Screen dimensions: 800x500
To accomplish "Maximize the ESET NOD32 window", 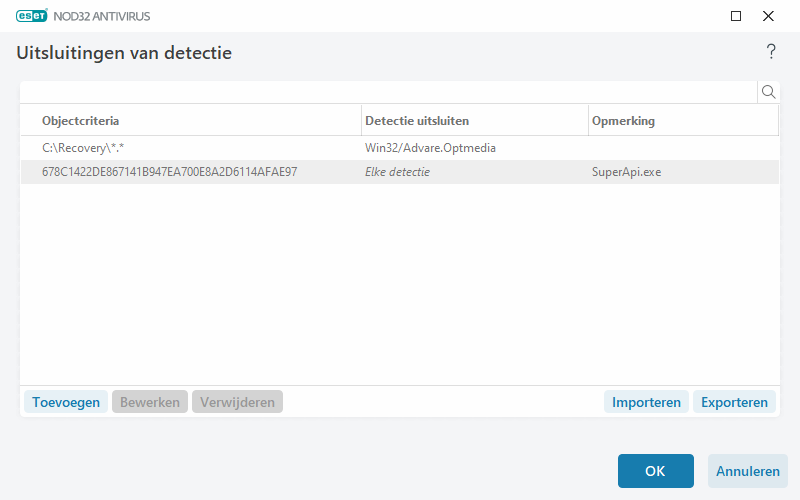I will tap(736, 16).
